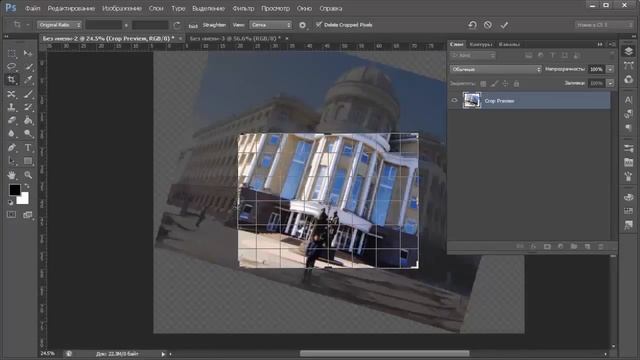The width and height of the screenshot is (640, 360).
Task: Select the Eyedropper tool
Action: coord(28,80)
